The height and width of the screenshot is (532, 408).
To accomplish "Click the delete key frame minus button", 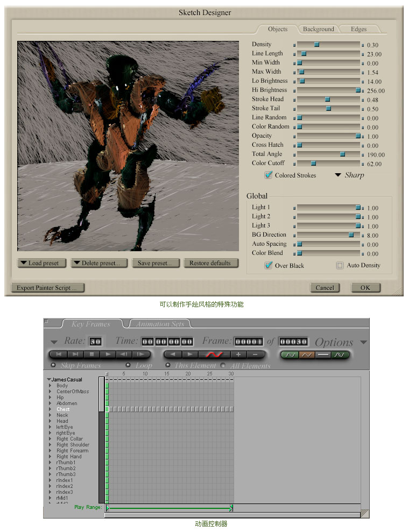I will tap(255, 354).
